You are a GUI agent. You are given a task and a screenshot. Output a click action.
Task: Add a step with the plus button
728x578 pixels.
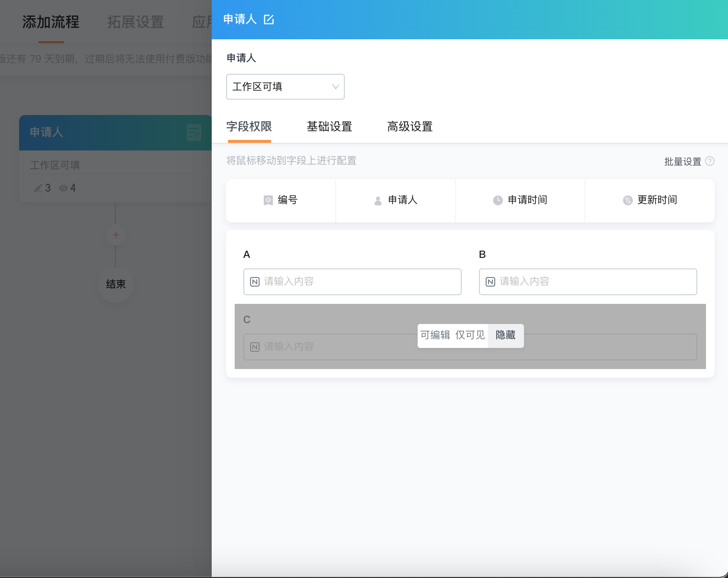[115, 235]
